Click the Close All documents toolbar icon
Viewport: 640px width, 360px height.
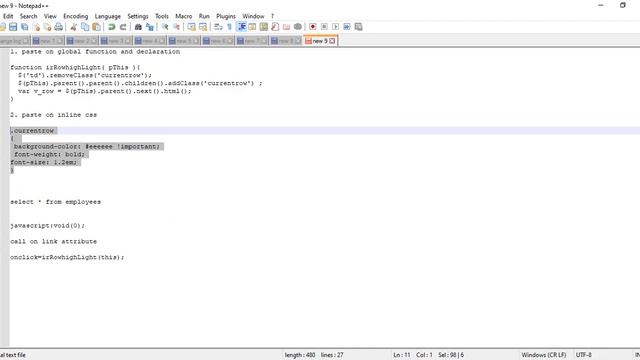[47, 27]
